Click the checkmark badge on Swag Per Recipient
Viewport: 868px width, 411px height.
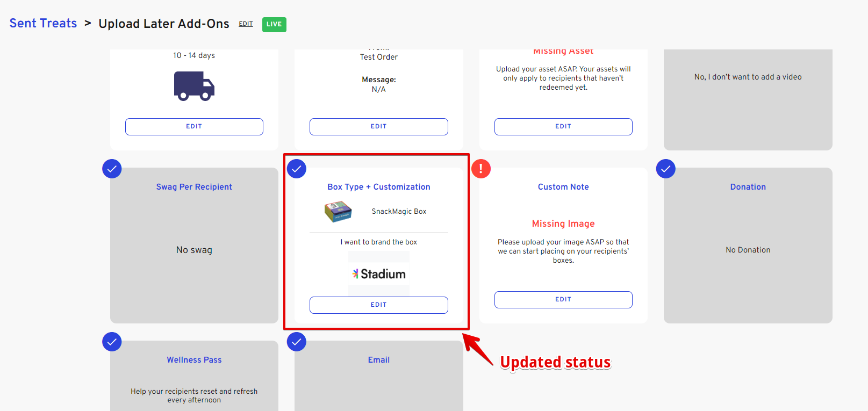(112, 169)
